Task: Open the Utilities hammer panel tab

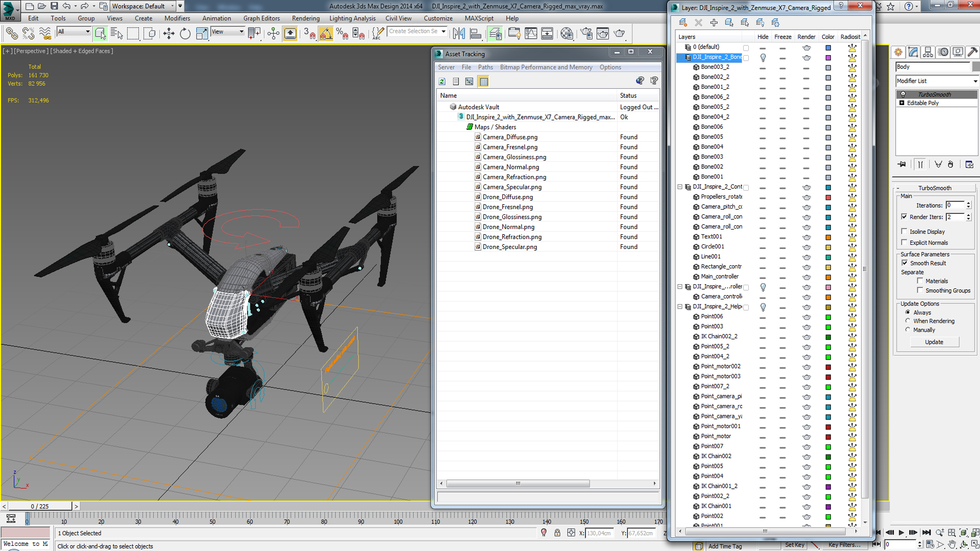Action: point(972,52)
